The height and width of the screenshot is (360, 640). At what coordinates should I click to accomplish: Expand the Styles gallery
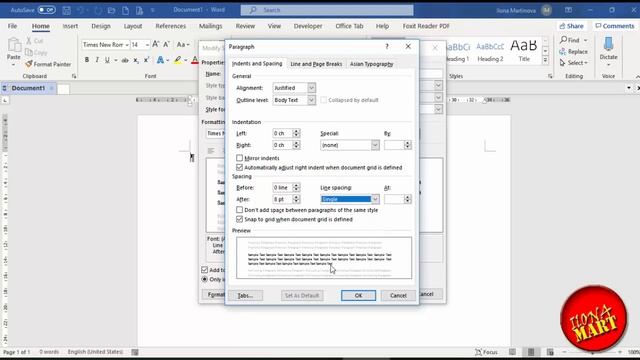pyautogui.click(x=545, y=60)
